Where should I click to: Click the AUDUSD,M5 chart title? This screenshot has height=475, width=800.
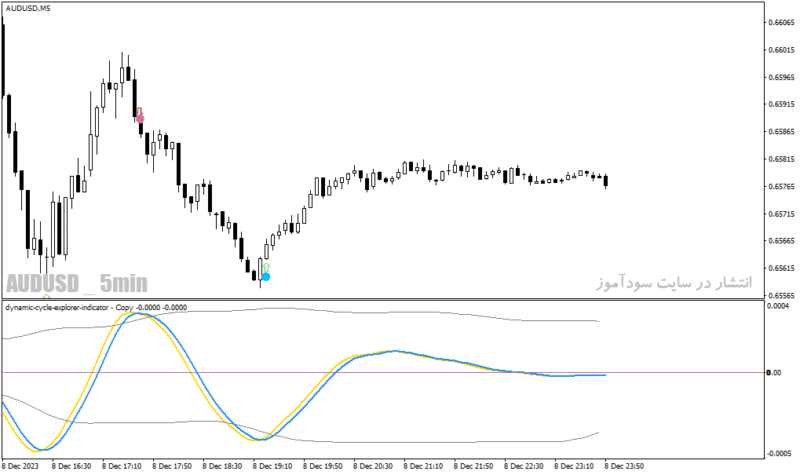pyautogui.click(x=28, y=9)
